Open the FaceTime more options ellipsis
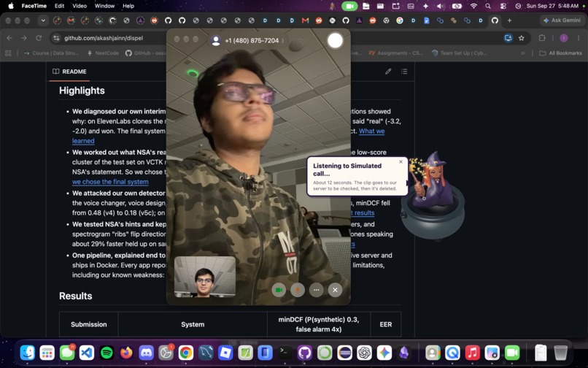This screenshot has width=588, height=368. click(317, 290)
